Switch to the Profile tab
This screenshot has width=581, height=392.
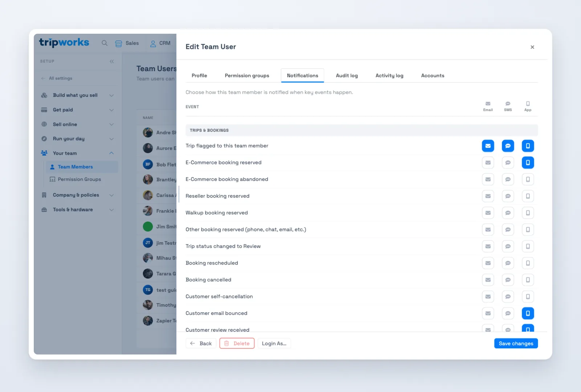point(199,75)
